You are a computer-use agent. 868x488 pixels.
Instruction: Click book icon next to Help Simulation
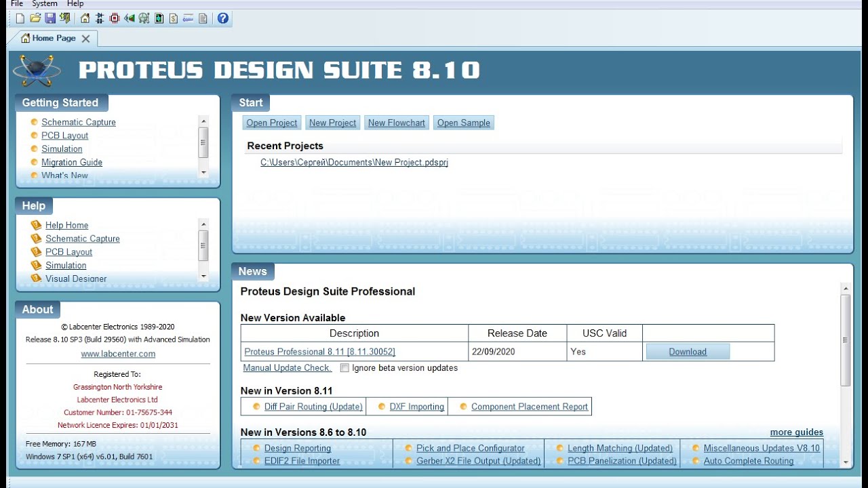pyautogui.click(x=36, y=265)
